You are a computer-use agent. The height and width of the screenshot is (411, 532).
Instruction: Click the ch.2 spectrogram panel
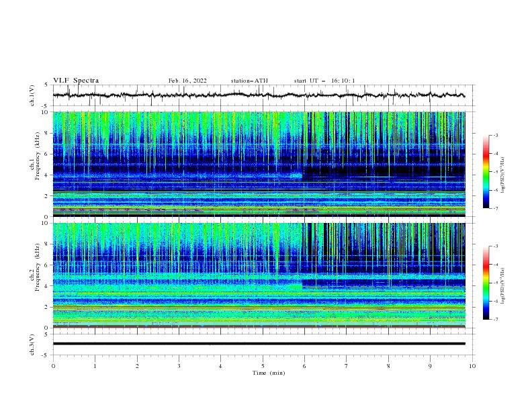tap(259, 275)
